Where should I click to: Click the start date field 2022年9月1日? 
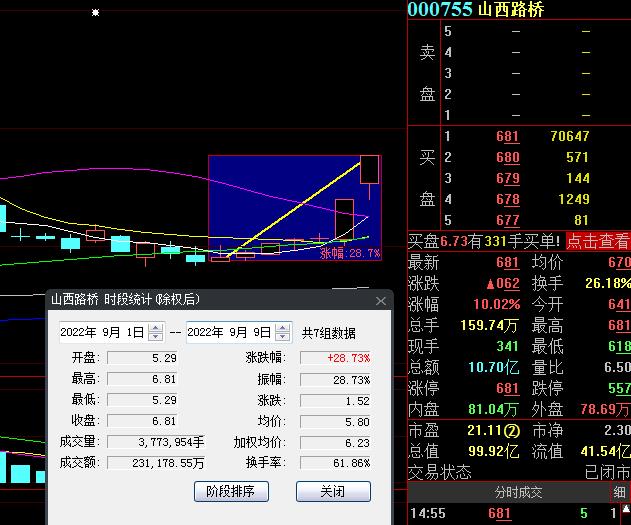(x=102, y=332)
